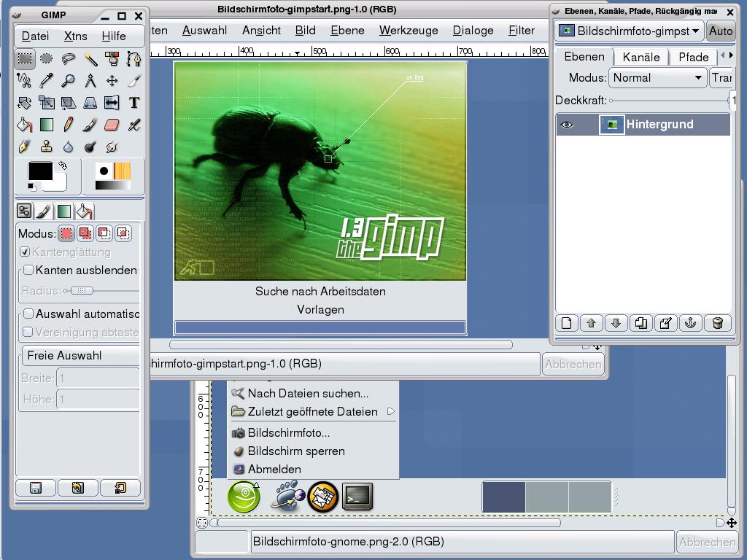
Task: Select the Clone stamp tool
Action: tap(46, 147)
